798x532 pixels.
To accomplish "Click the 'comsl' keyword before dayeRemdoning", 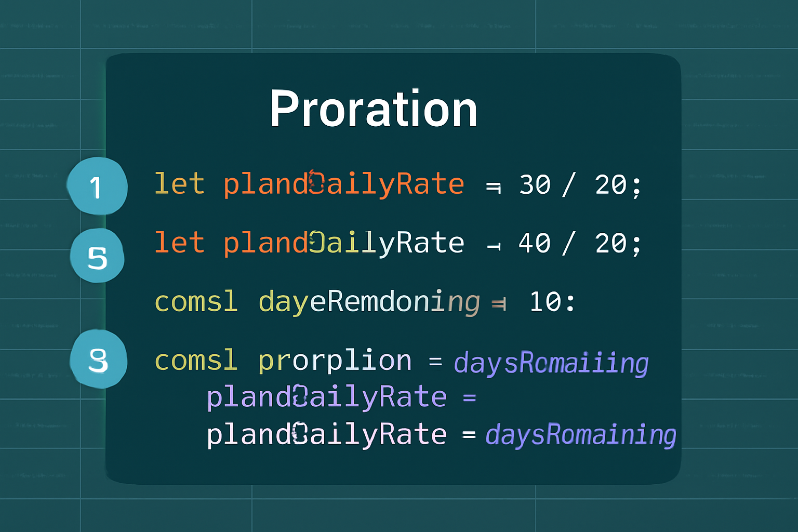I will (x=196, y=302).
